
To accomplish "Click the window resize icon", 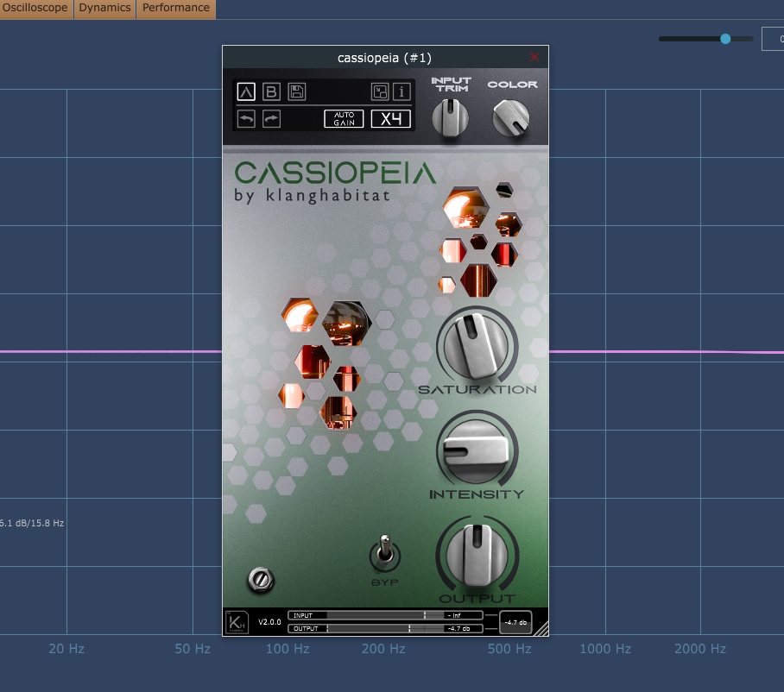I will 380,91.
